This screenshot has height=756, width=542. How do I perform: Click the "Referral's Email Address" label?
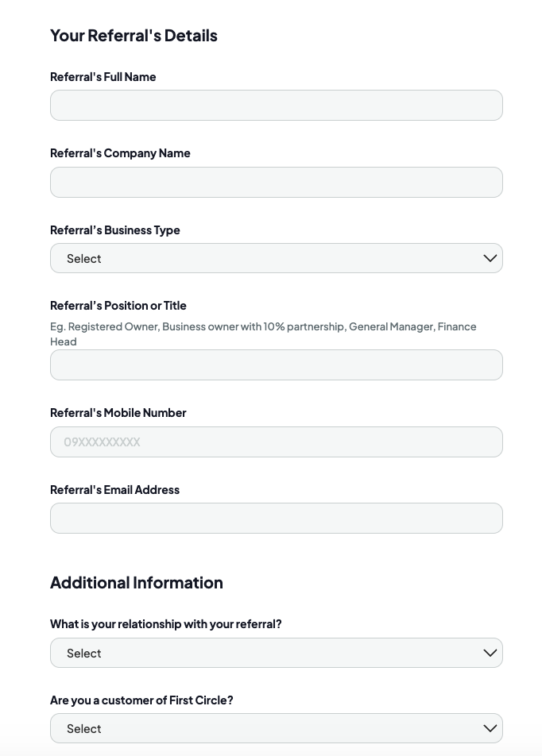point(115,490)
